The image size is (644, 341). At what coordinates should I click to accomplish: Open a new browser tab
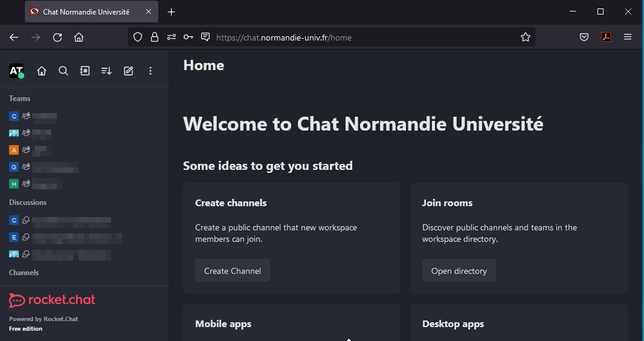(x=172, y=11)
